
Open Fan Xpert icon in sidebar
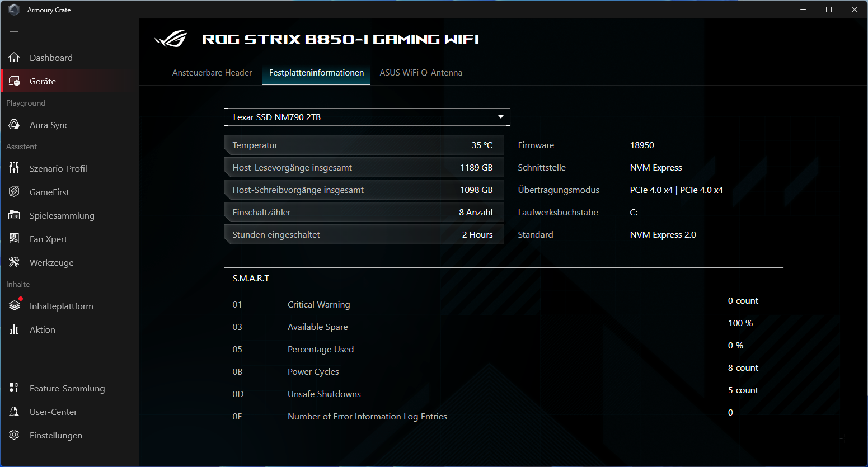tap(15, 239)
